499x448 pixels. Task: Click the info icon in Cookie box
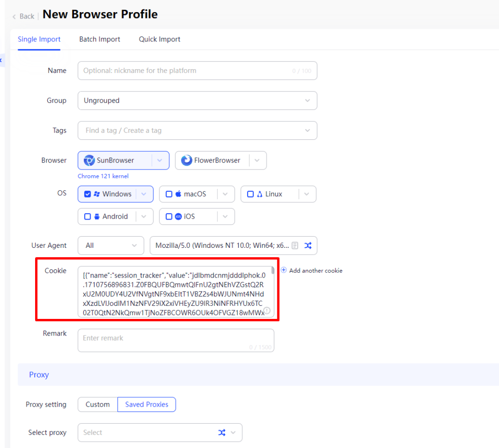267,310
